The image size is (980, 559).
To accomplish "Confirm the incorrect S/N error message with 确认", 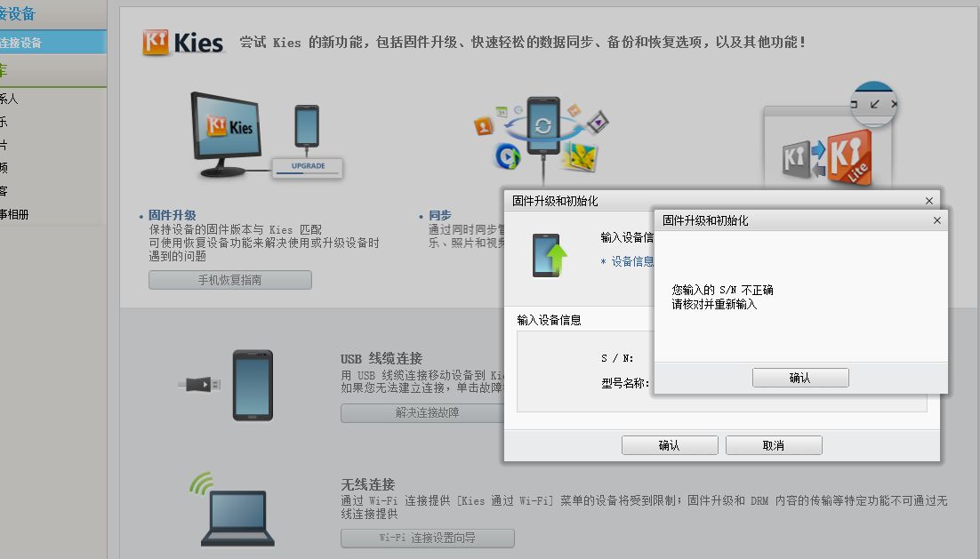I will pyautogui.click(x=800, y=378).
